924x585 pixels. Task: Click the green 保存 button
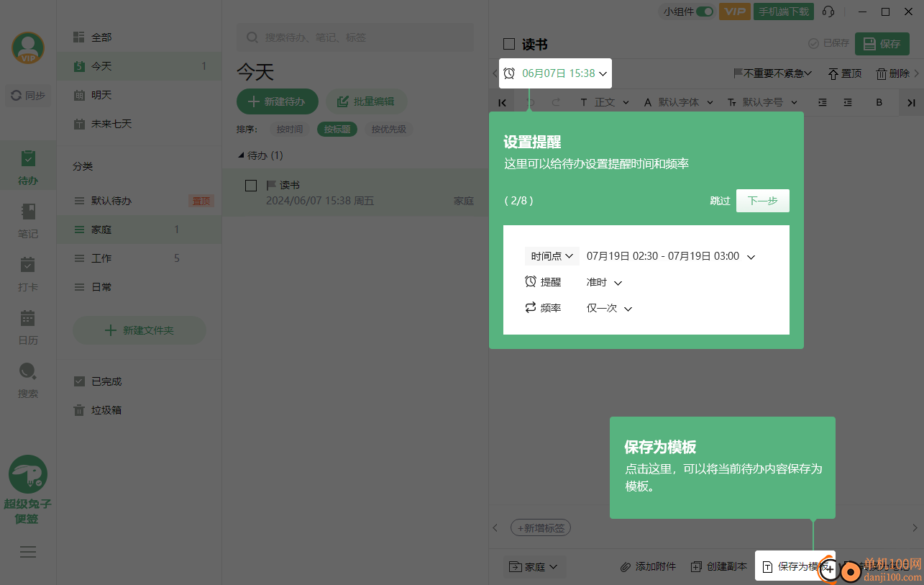882,44
